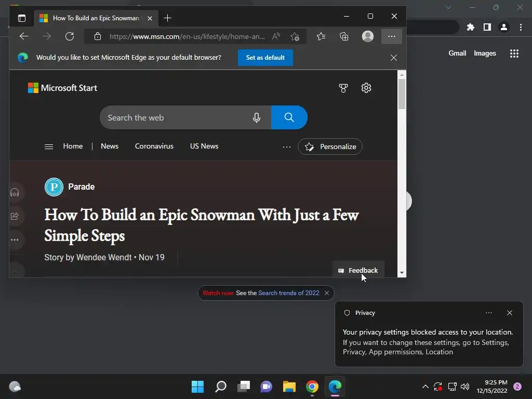Open Google apps grid in Chrome
Image resolution: width=532 pixels, height=399 pixels.
pyautogui.click(x=514, y=54)
